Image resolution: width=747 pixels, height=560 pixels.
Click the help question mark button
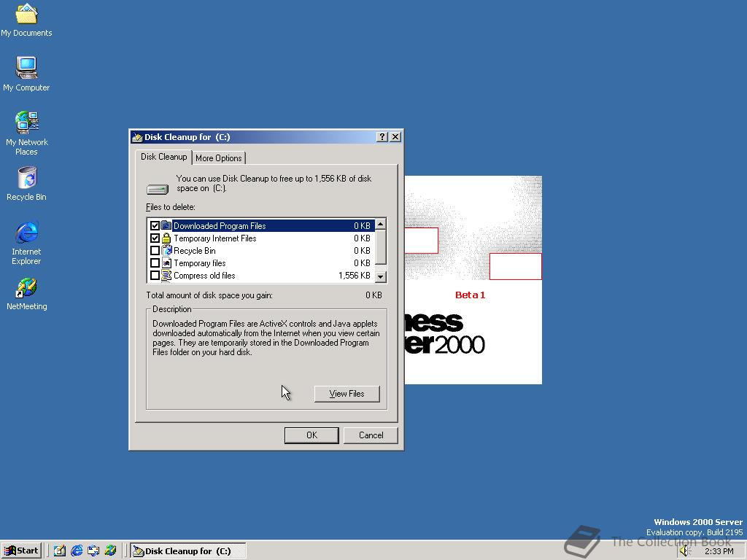(382, 137)
